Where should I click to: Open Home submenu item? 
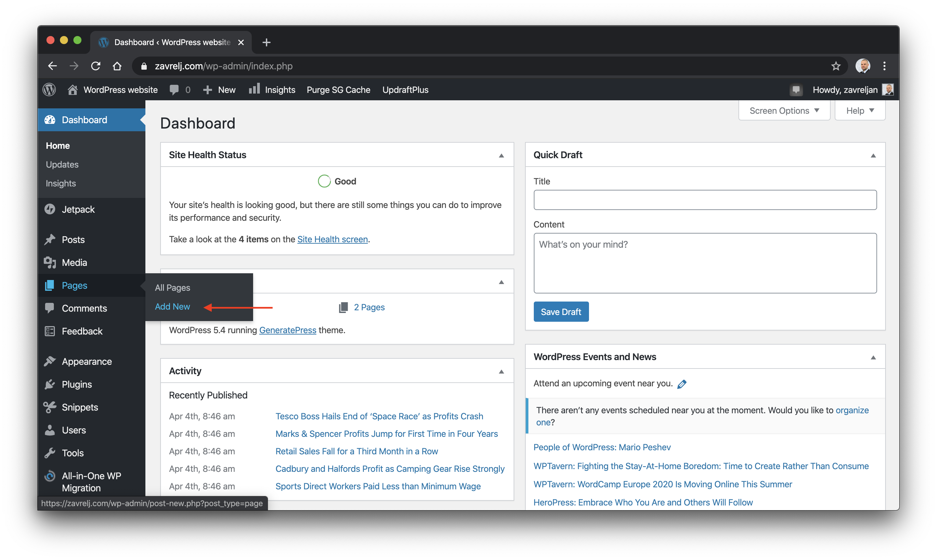click(58, 146)
